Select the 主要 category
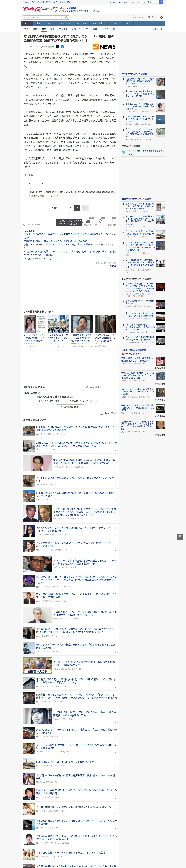This screenshot has width=186, height=868. click(26, 29)
